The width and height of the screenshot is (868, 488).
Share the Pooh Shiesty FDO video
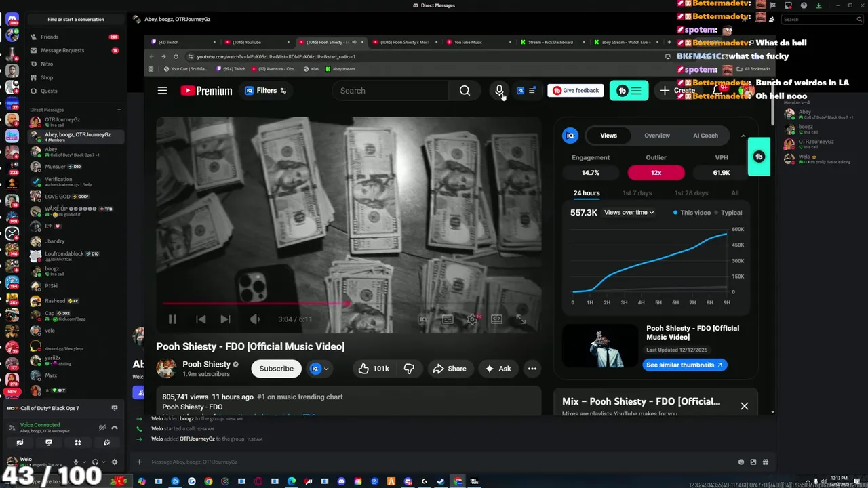pyautogui.click(x=450, y=369)
